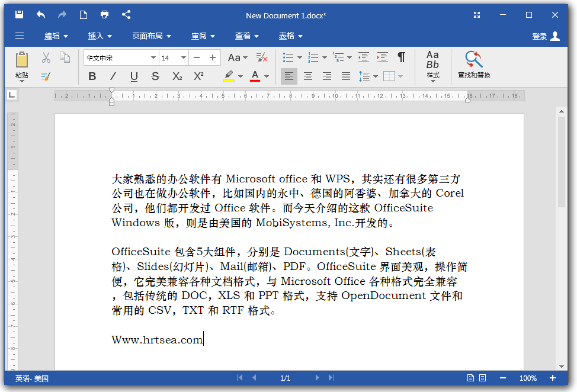Toggle italic formatting
577x392 pixels.
coord(113,76)
